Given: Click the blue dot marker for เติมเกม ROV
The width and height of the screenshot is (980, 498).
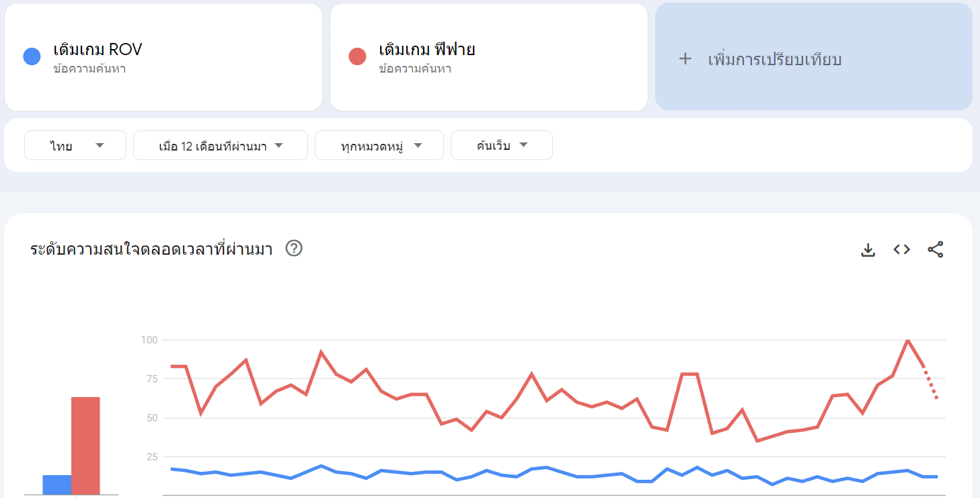Looking at the screenshot, I should tap(31, 56).
